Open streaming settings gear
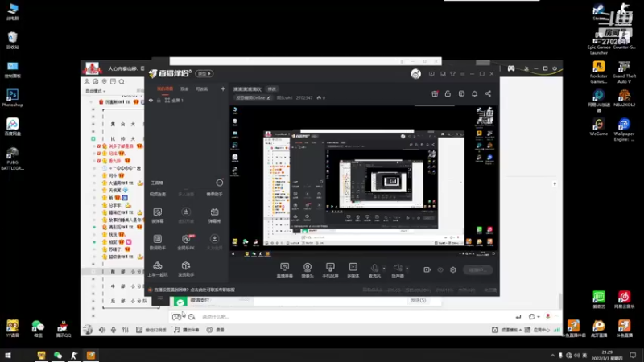 pyautogui.click(x=453, y=269)
